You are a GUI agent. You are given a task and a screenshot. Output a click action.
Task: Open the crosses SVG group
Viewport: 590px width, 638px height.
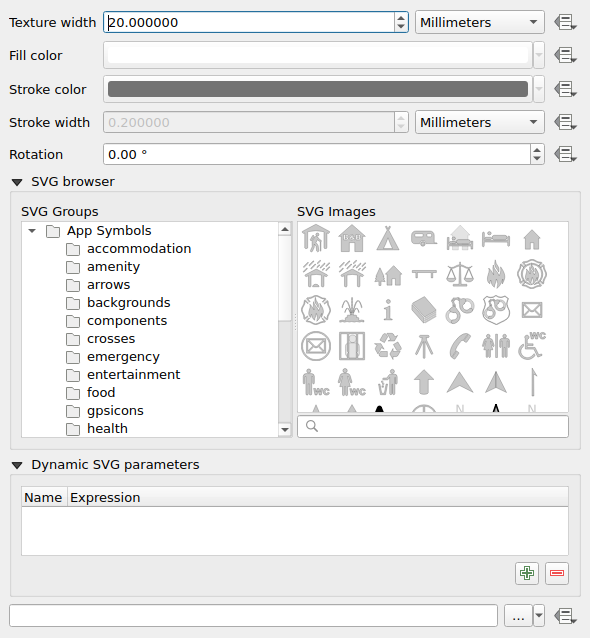pyautogui.click(x=111, y=339)
